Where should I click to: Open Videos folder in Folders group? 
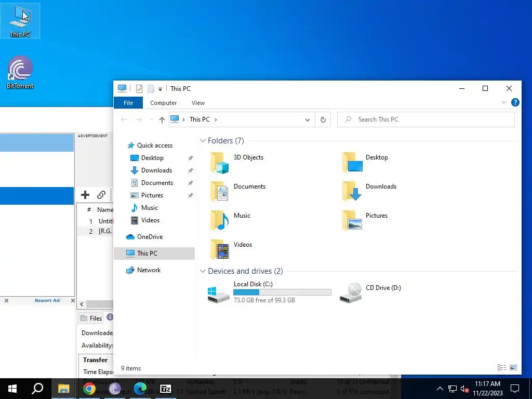(x=231, y=250)
